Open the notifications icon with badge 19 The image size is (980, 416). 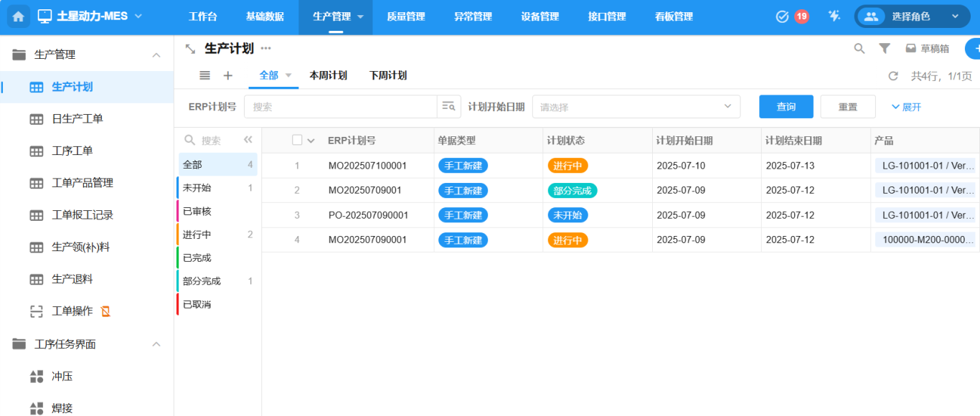click(x=783, y=16)
